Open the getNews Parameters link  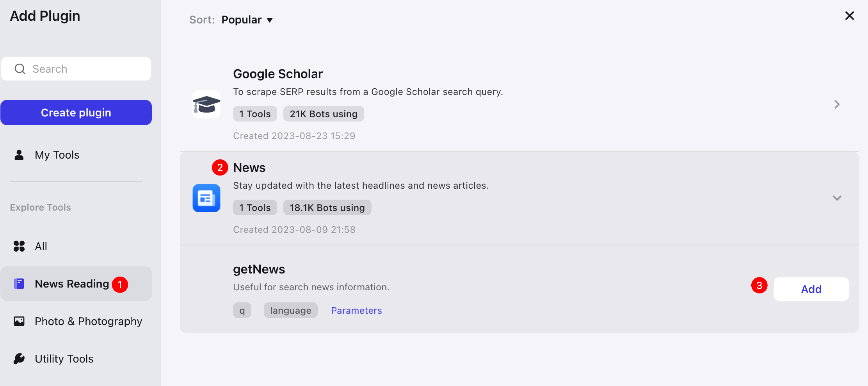point(356,311)
